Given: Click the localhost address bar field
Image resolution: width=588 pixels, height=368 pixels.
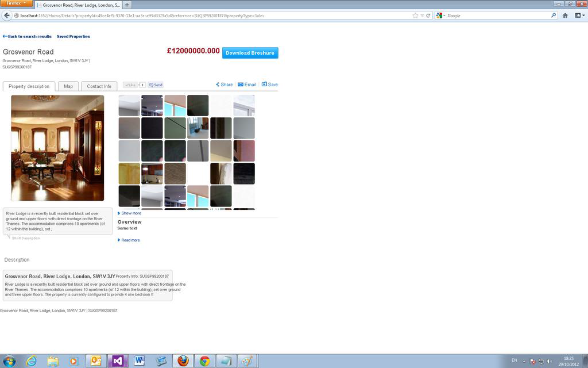Looking at the screenshot, I should click(x=214, y=16).
